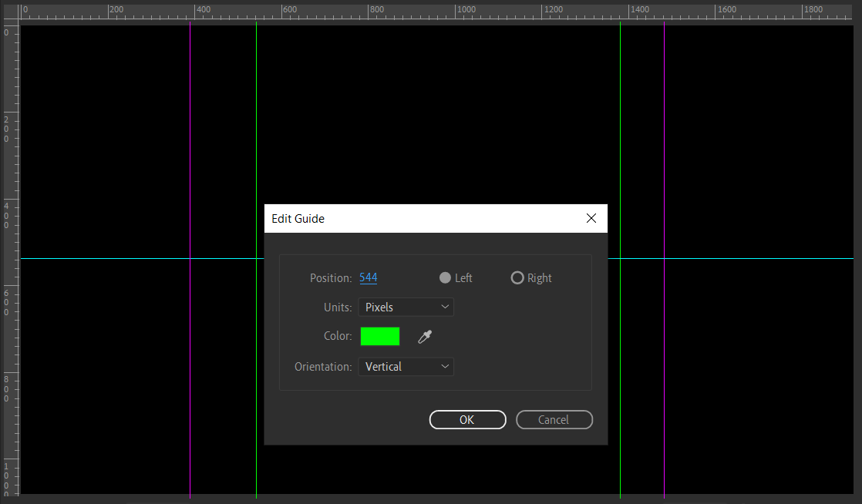Click the white vertical line near 1450
Screen dimensions: 862x504
tap(664, 116)
